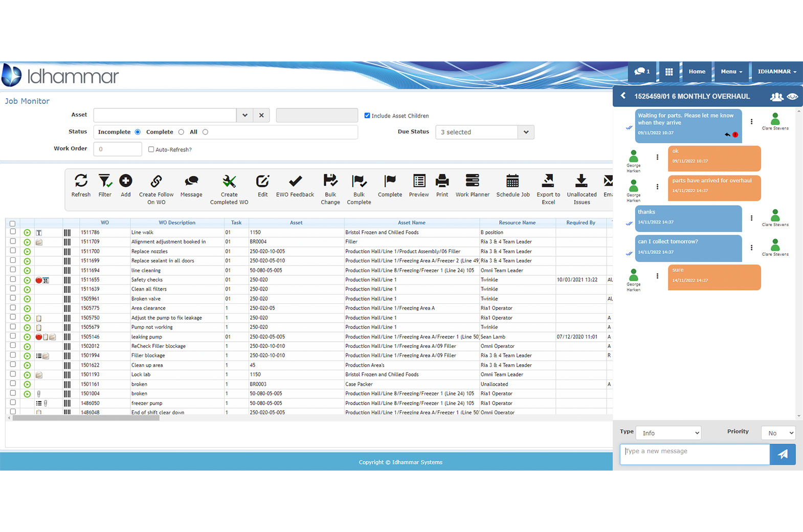This screenshot has height=532, width=803.
Task: Open the Menu navigation item
Action: (731, 72)
